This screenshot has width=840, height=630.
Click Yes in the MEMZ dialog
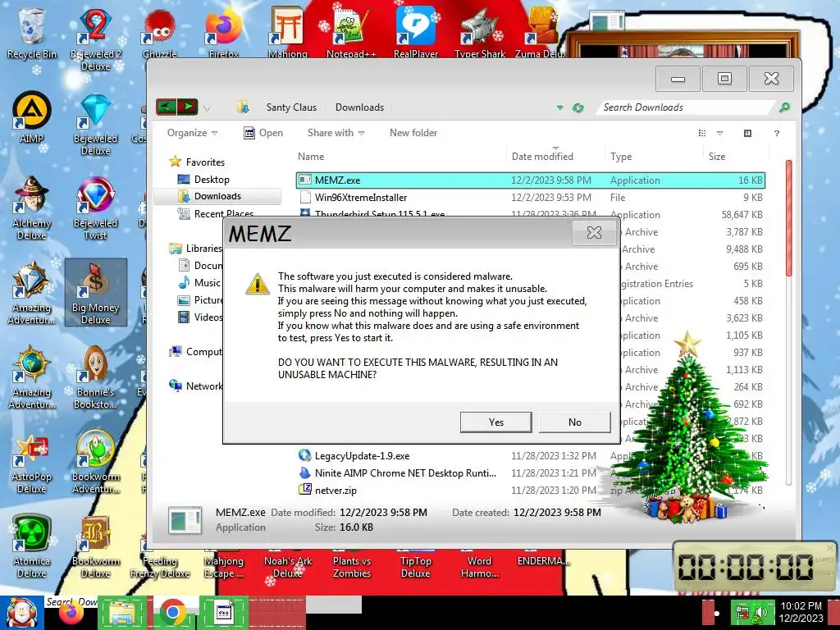[x=496, y=422]
